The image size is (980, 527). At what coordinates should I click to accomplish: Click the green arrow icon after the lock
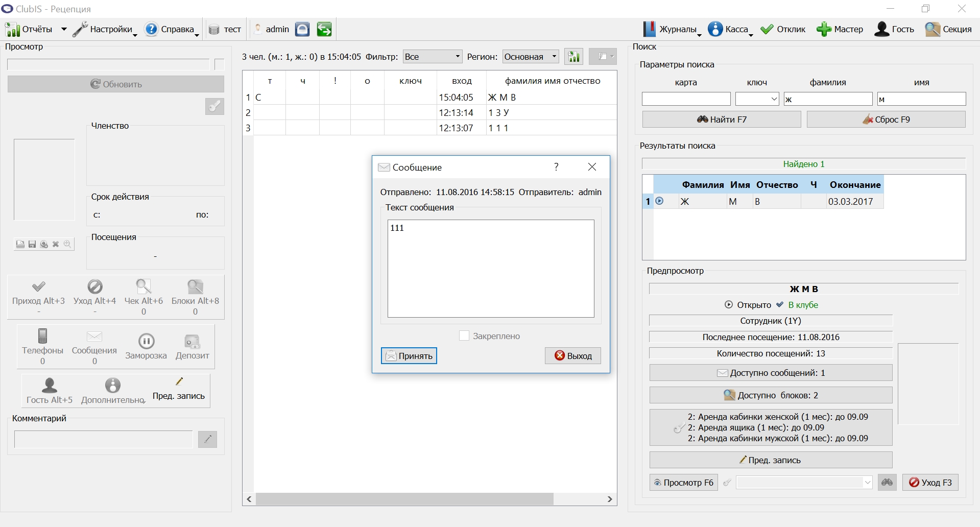click(324, 30)
